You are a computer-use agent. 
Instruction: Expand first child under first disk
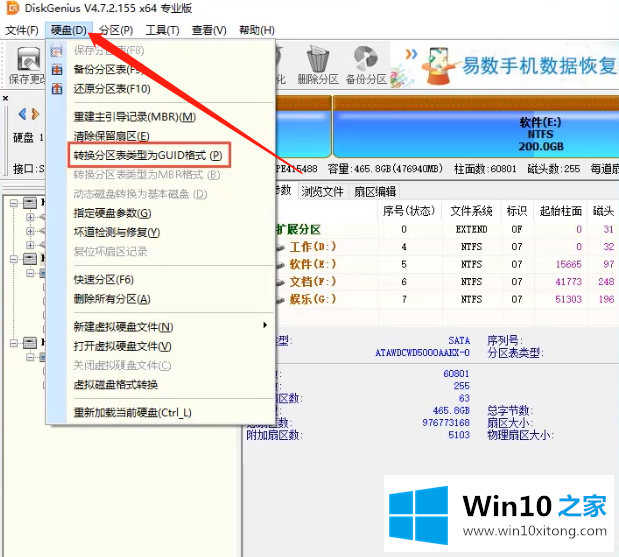pos(30,217)
